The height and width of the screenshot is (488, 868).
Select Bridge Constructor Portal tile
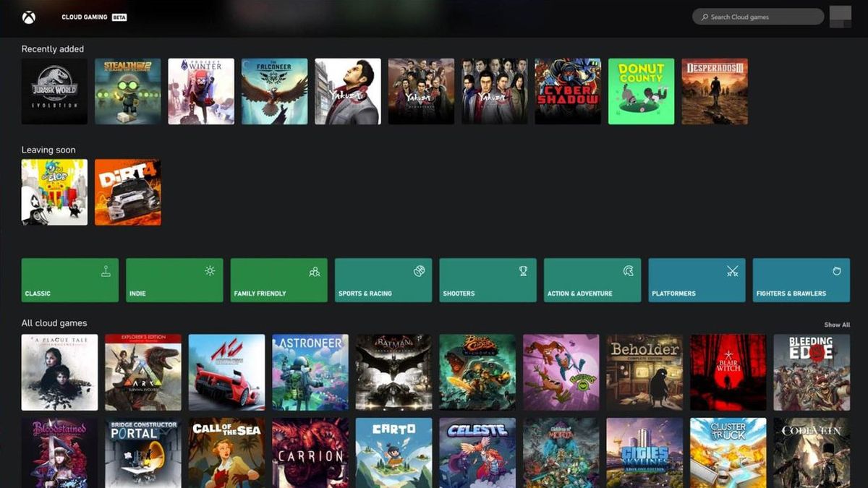click(x=143, y=453)
